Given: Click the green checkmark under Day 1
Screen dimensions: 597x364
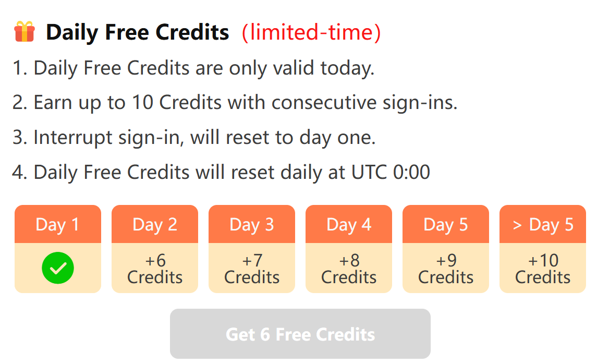Looking at the screenshot, I should pos(58,268).
